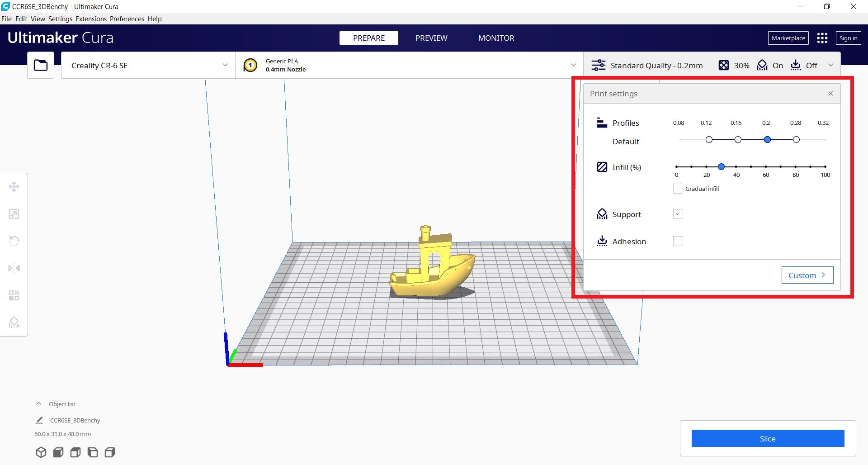
Task: Open the Extensions menu
Action: (91, 19)
